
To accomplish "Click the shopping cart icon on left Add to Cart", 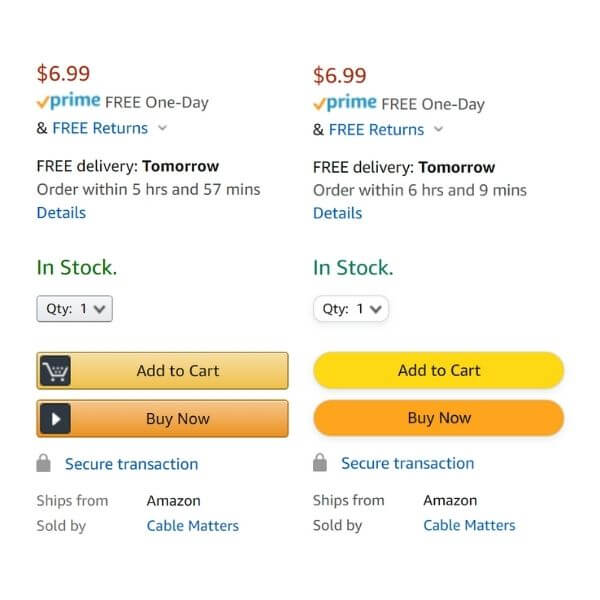I will click(55, 371).
